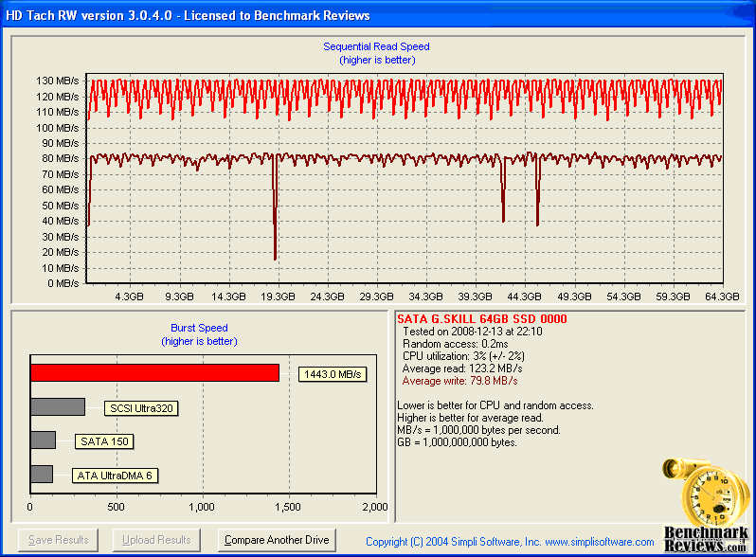Click the 19.3GB axis label
This screenshot has height=557, width=756.
278,296
